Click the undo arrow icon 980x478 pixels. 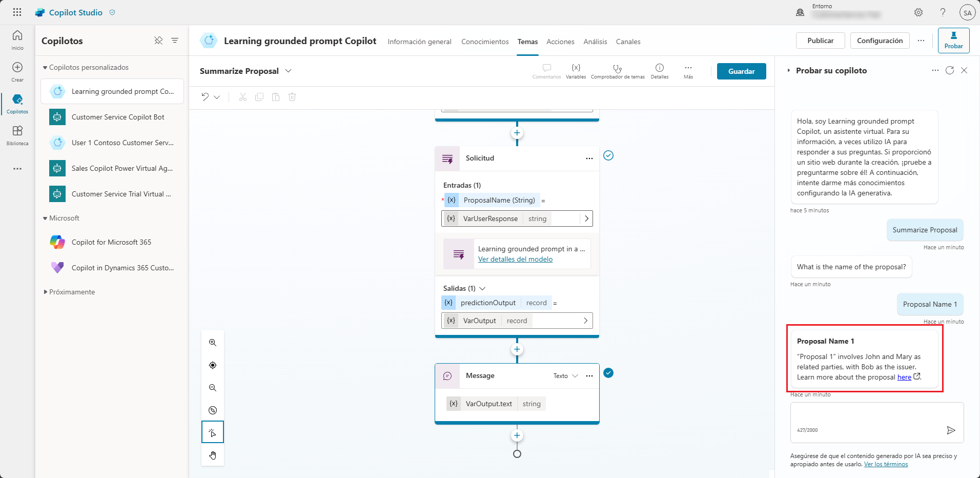[x=205, y=97]
